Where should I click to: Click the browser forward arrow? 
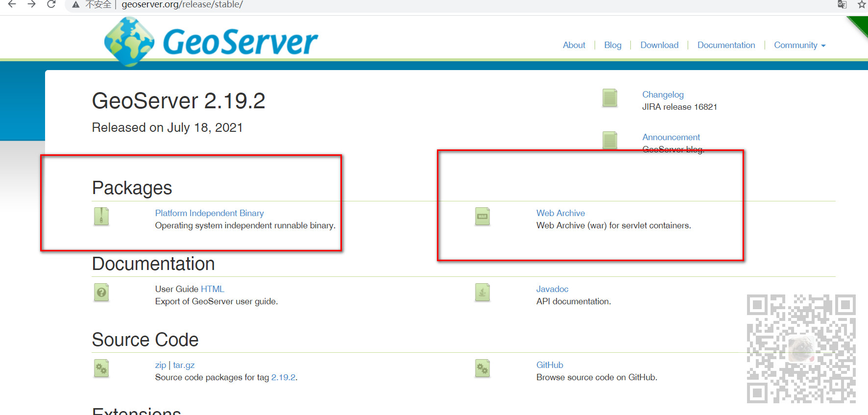pos(32,4)
